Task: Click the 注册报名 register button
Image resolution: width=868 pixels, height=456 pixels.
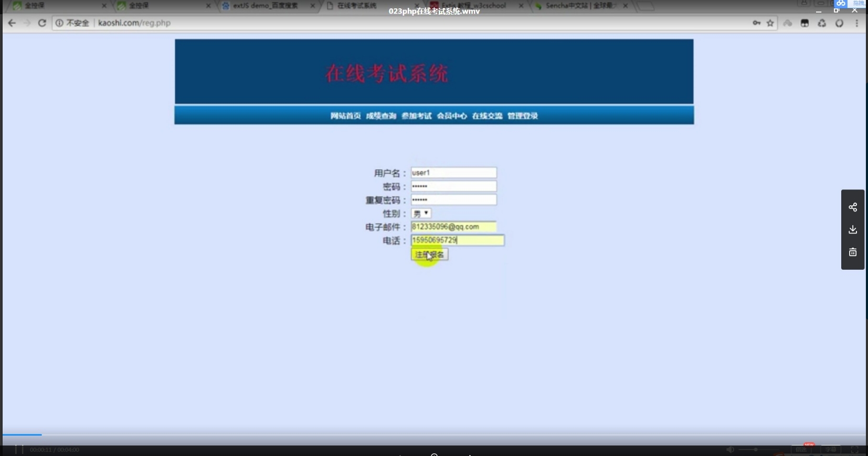Action: coord(430,254)
